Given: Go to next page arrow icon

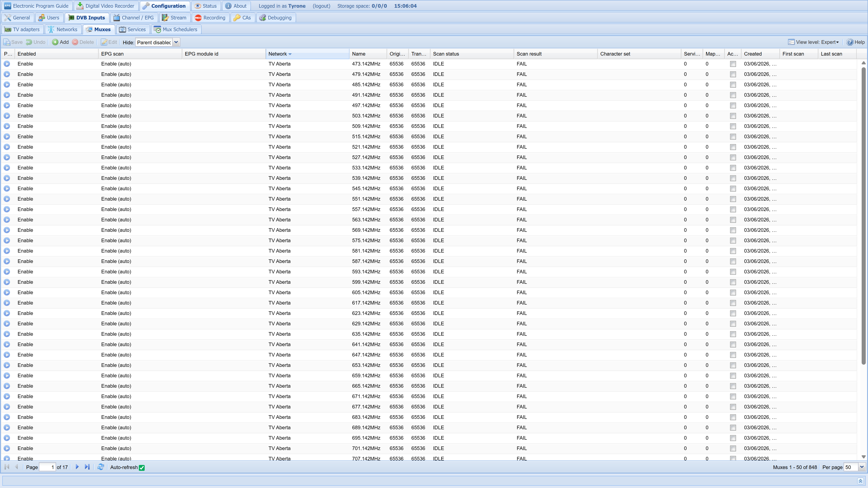Looking at the screenshot, I should point(77,467).
